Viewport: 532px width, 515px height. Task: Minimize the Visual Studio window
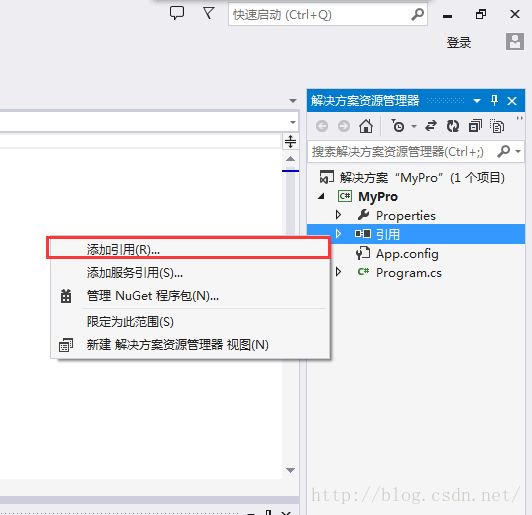pyautogui.click(x=448, y=16)
